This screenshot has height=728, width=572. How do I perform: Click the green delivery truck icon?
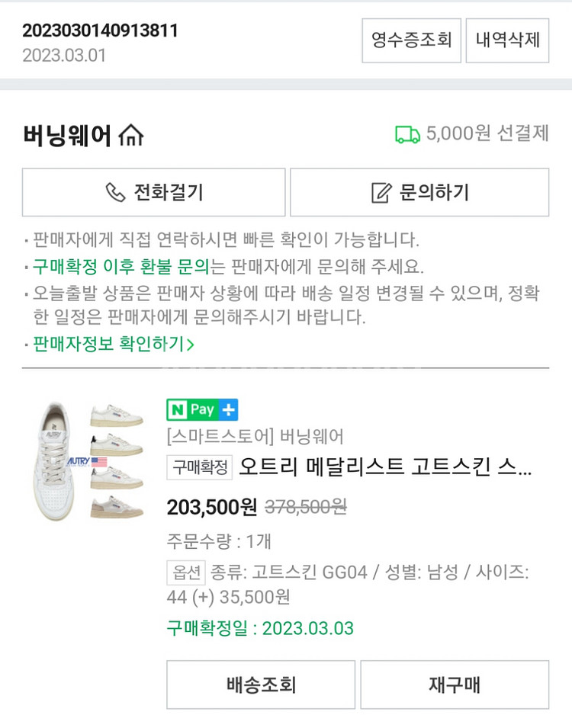pyautogui.click(x=407, y=135)
